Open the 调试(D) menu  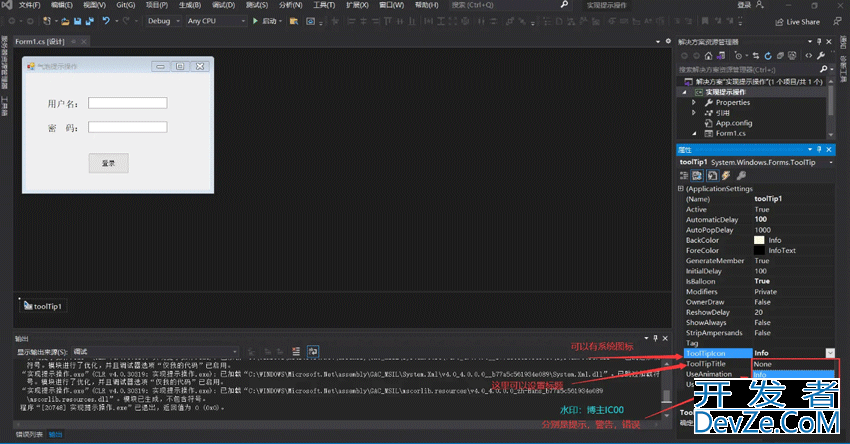223,5
